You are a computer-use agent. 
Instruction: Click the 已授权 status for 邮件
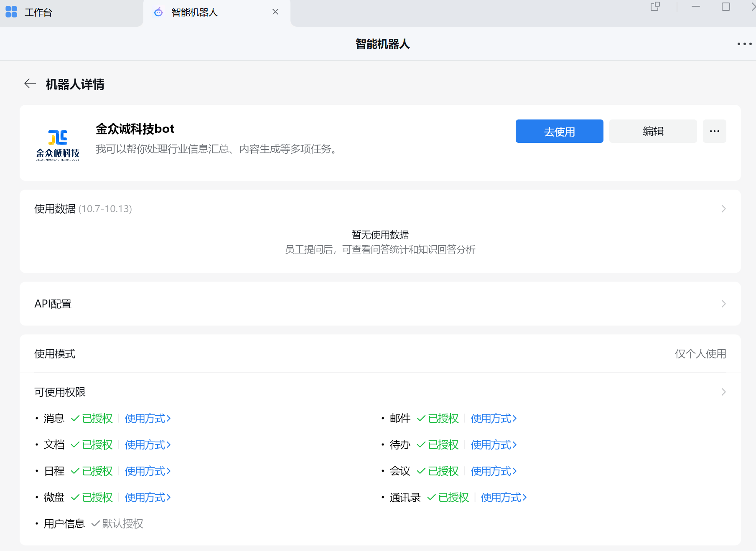coord(438,419)
